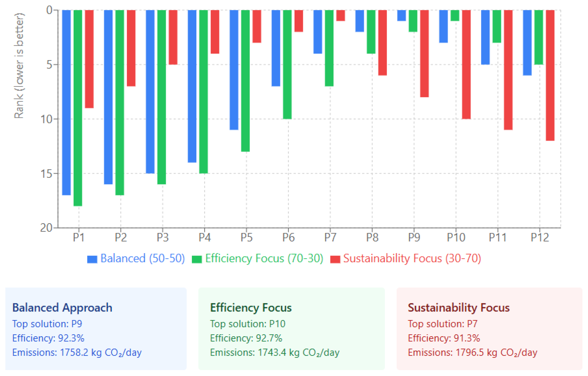Screen dimensions: 588x376
Task: Click the red bar for P10
Action: [x=466, y=65]
